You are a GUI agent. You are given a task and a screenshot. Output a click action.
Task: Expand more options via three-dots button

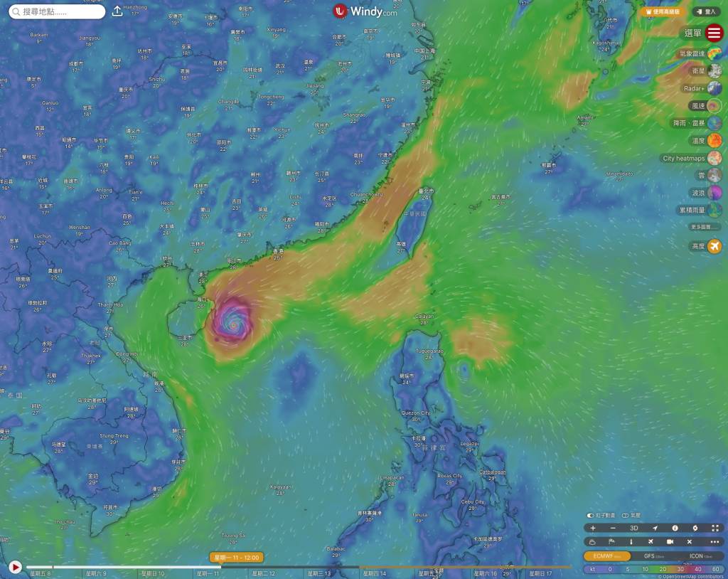point(714,542)
